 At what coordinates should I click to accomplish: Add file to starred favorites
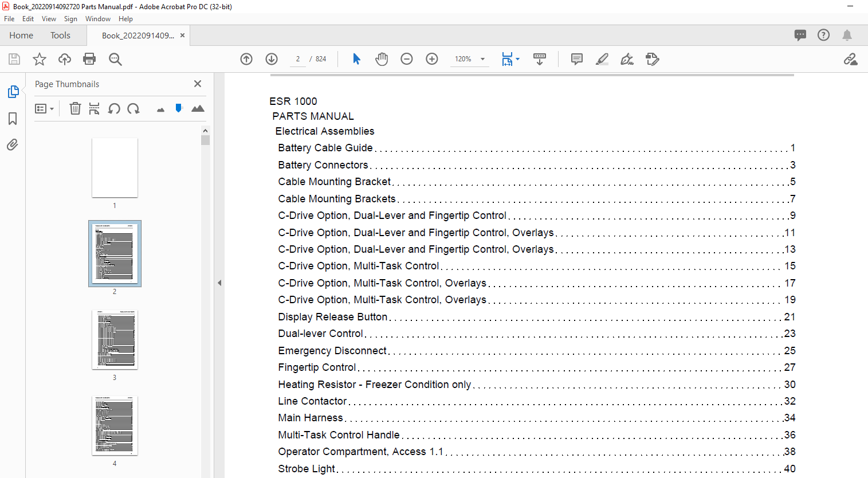point(40,59)
